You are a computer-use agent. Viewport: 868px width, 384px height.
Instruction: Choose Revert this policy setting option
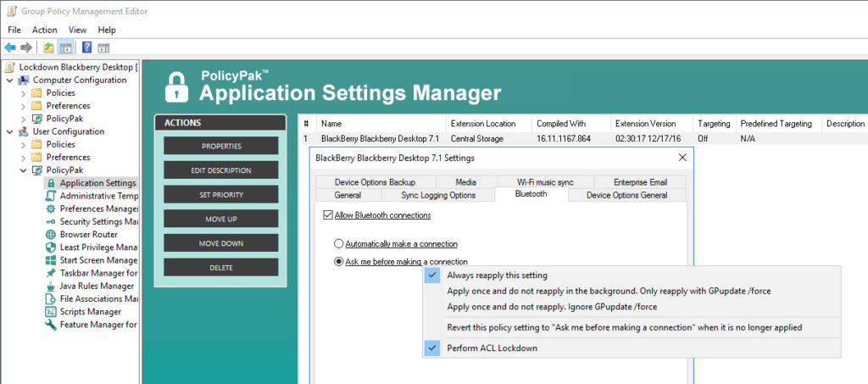[632, 327]
